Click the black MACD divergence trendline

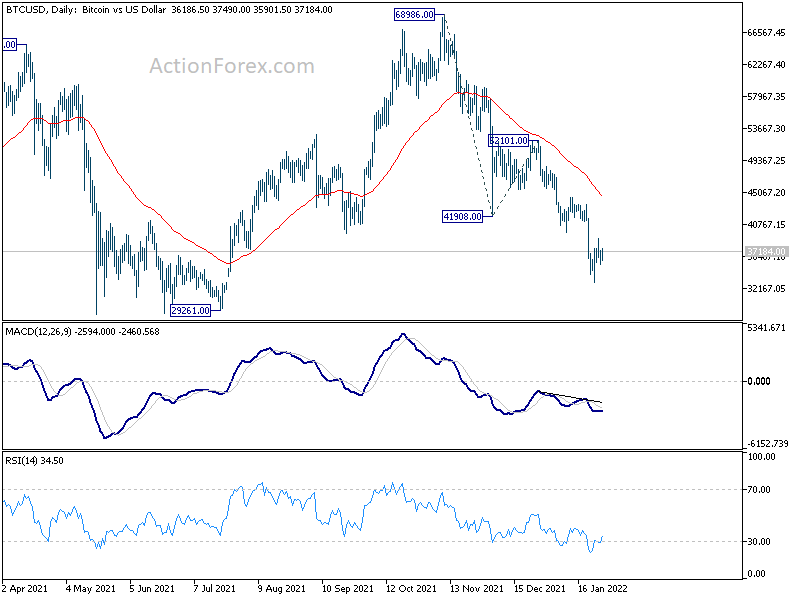pyautogui.click(x=570, y=397)
